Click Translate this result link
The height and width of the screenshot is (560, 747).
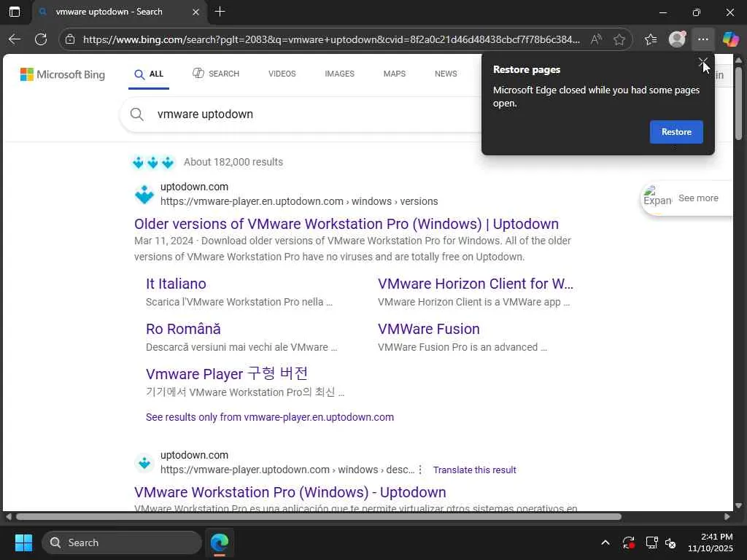[x=474, y=470]
